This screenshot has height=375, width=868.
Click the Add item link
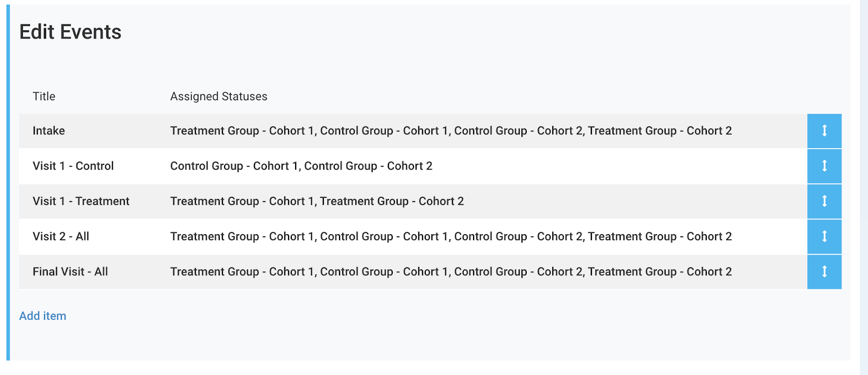(42, 316)
